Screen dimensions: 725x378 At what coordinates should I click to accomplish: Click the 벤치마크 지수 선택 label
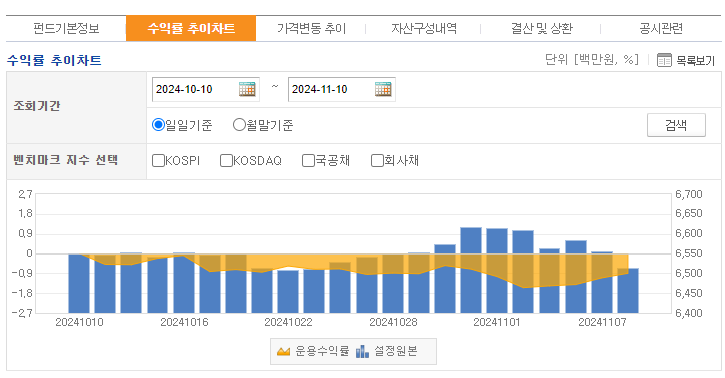[66, 160]
